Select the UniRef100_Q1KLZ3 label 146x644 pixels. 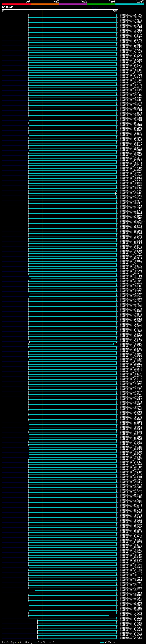(x=131, y=65)
